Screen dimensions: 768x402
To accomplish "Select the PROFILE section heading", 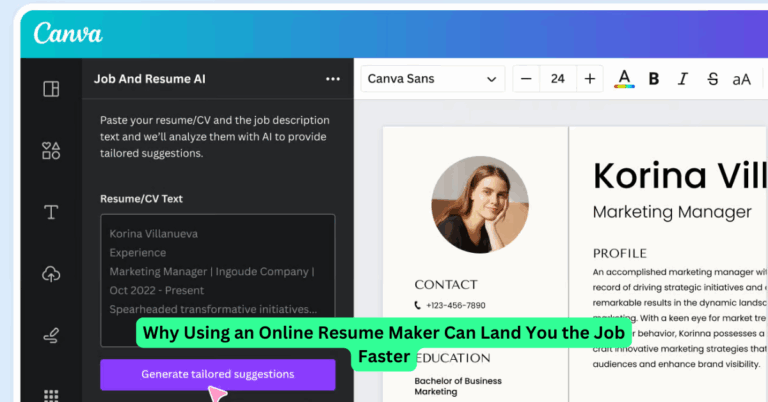I will 620,253.
